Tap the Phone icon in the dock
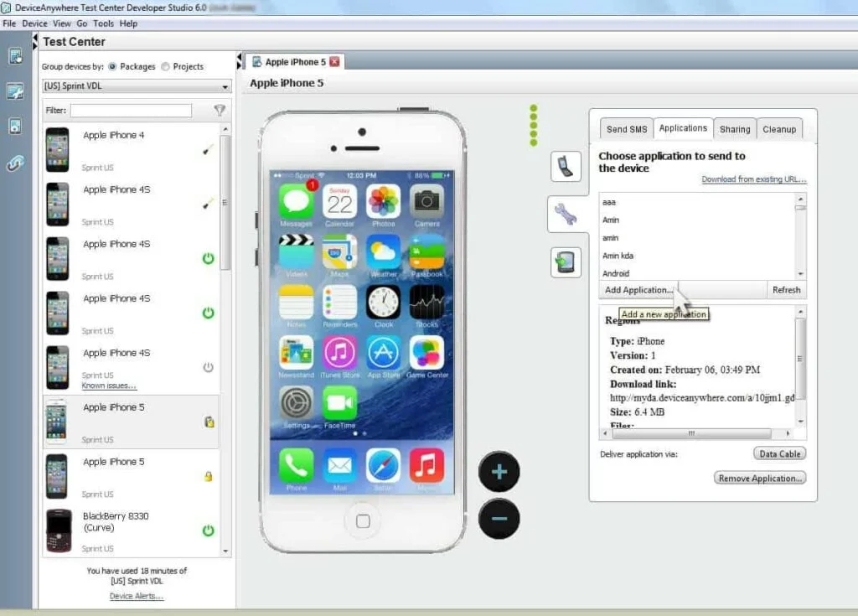Image resolution: width=858 pixels, height=616 pixels. tap(296, 465)
